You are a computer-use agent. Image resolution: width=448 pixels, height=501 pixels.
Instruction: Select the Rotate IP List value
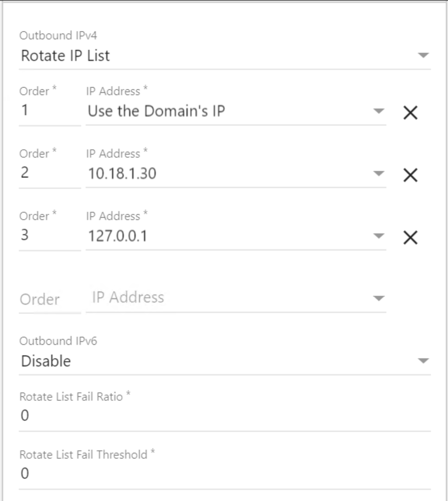[x=65, y=56]
